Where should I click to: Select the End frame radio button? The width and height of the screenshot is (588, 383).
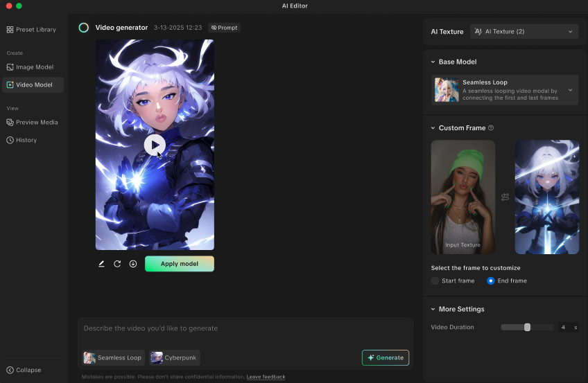pyautogui.click(x=490, y=280)
